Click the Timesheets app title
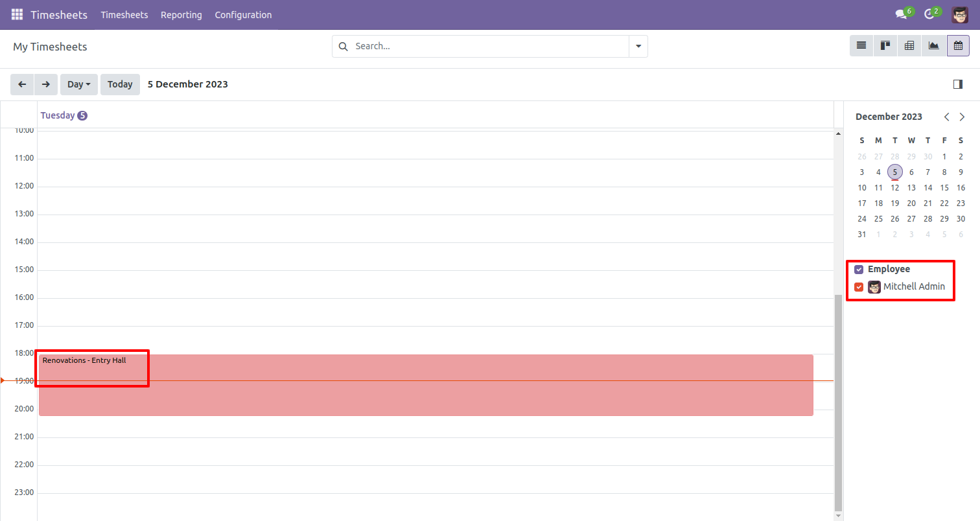 pyautogui.click(x=59, y=14)
